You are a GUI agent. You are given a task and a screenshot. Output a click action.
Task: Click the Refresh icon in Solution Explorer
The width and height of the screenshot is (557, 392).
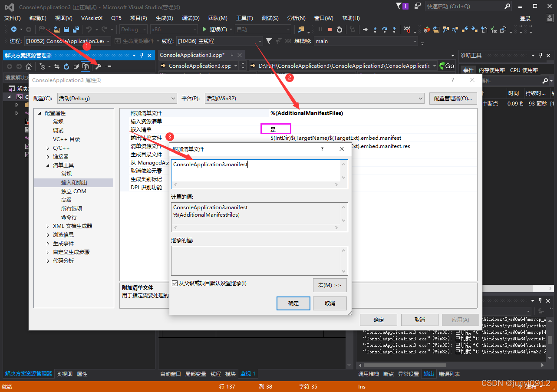[x=66, y=66]
